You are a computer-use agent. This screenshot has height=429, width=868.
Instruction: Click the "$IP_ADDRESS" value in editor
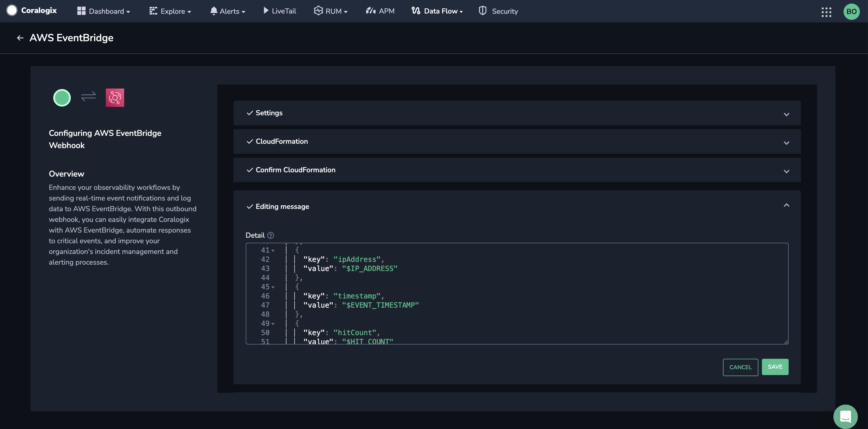coord(370,269)
